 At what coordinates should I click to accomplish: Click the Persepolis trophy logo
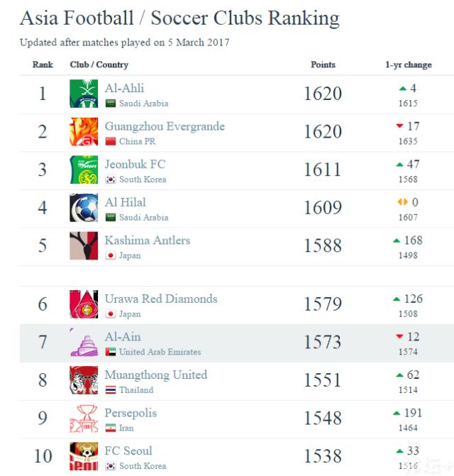(x=84, y=419)
